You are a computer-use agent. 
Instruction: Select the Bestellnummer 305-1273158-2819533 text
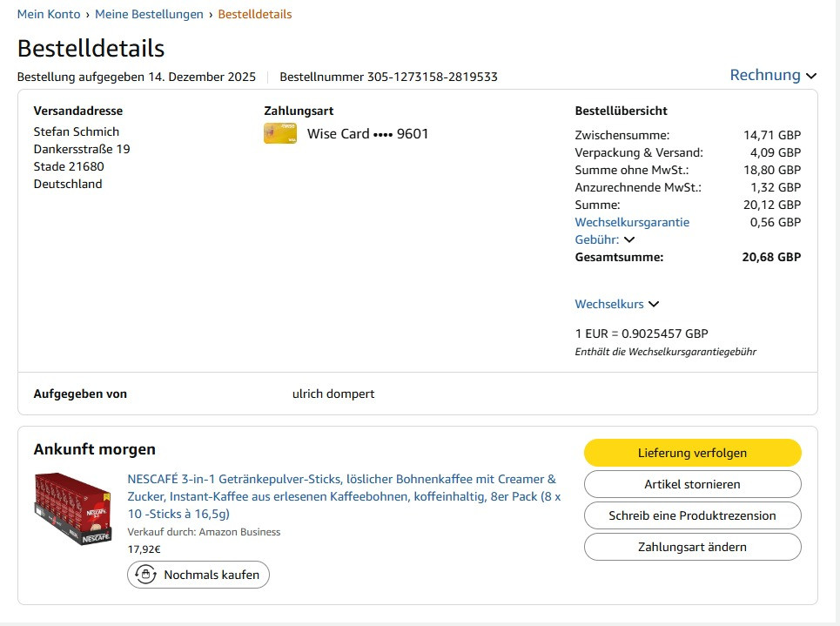point(388,77)
